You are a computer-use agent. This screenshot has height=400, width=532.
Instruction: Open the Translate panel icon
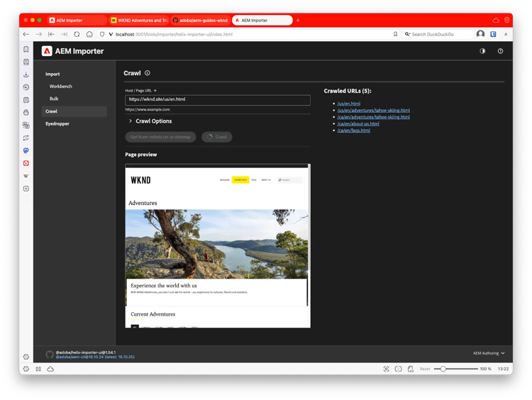[26, 126]
